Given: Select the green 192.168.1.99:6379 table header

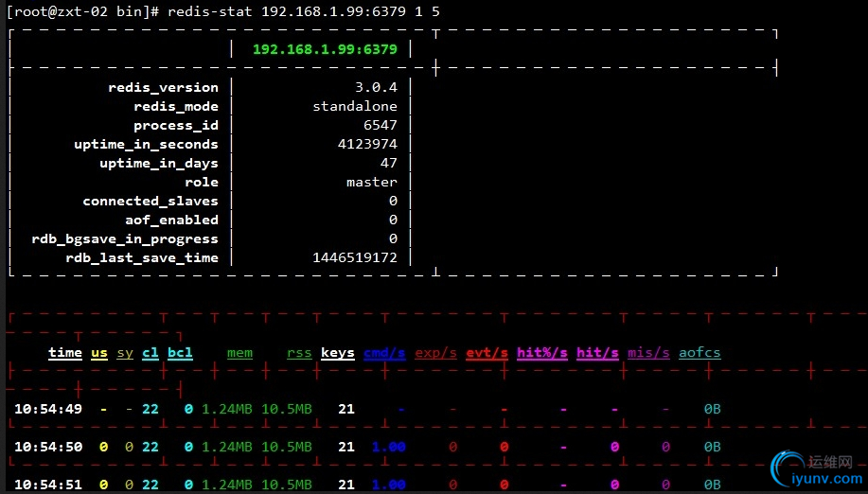Looking at the screenshot, I should tap(325, 49).
